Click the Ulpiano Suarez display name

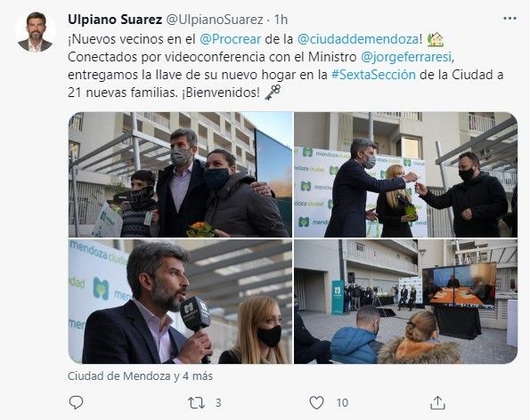tap(115, 20)
